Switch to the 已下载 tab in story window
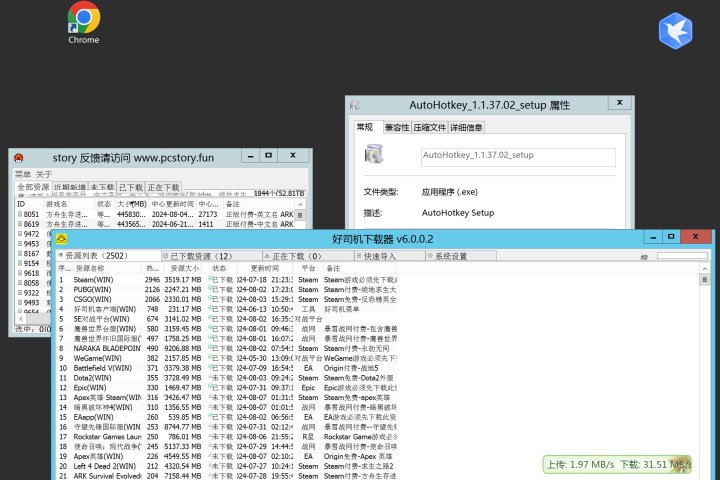The width and height of the screenshot is (720, 480). 131,187
